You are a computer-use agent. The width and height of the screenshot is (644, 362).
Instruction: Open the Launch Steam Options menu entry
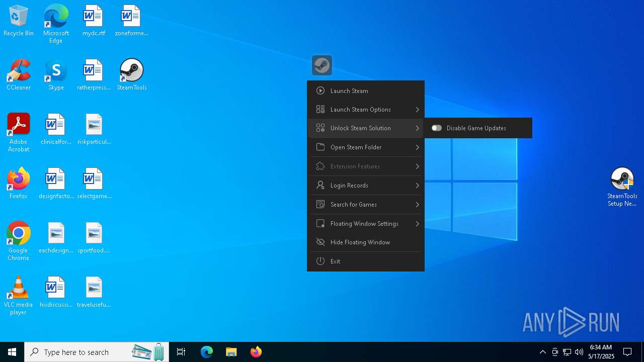pyautogui.click(x=366, y=109)
